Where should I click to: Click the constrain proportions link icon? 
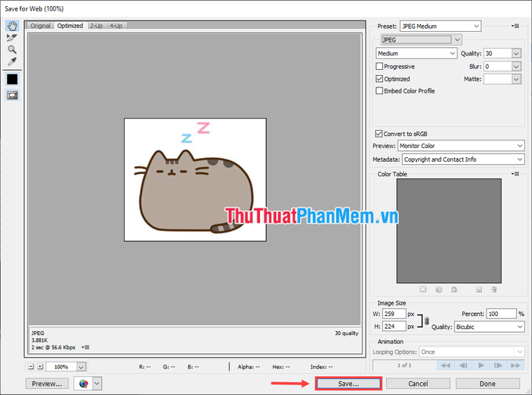pyautogui.click(x=427, y=321)
